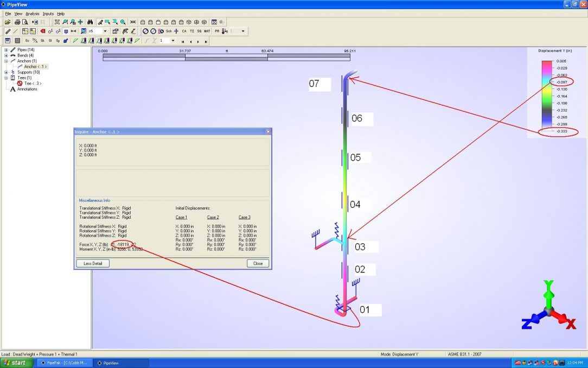
Task: Expand the Supports (10) tree node
Action: tap(6, 72)
